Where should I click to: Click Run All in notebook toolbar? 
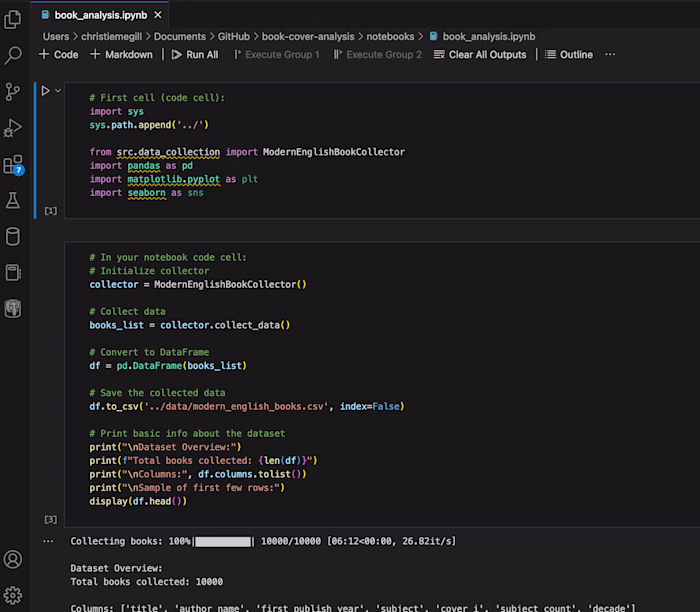195,54
